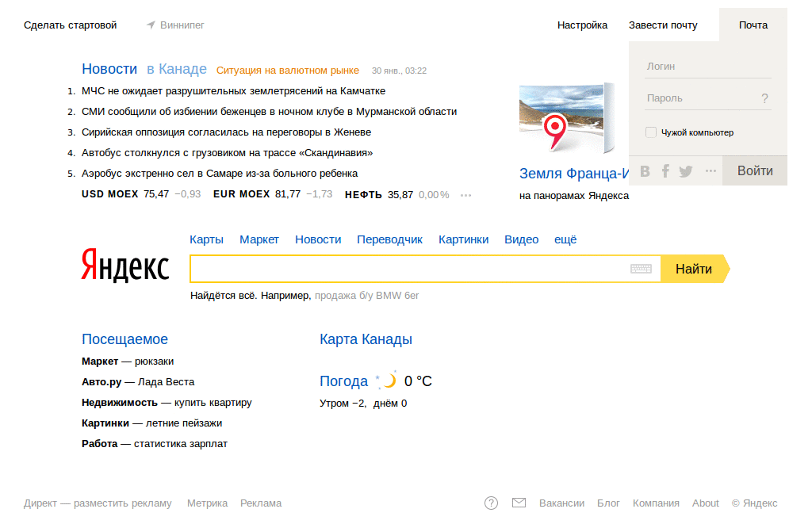Click the Найти search button

[694, 269]
